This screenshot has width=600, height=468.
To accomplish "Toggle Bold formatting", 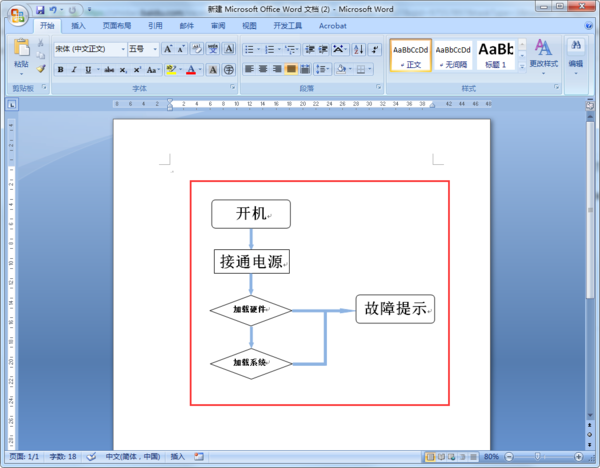I will (60, 70).
